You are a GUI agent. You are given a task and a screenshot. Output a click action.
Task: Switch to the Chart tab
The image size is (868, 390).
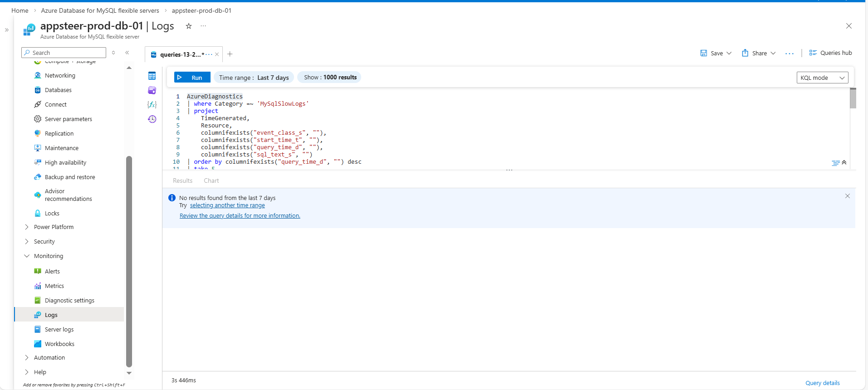tap(211, 180)
